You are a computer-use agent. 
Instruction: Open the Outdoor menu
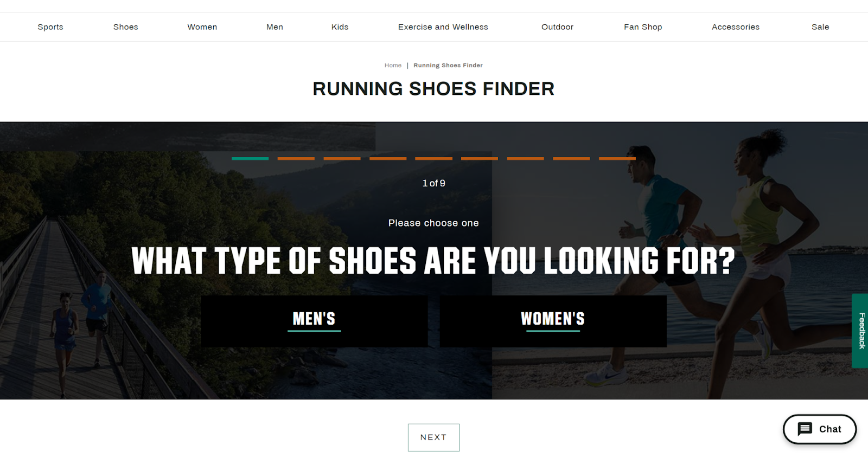(x=557, y=27)
